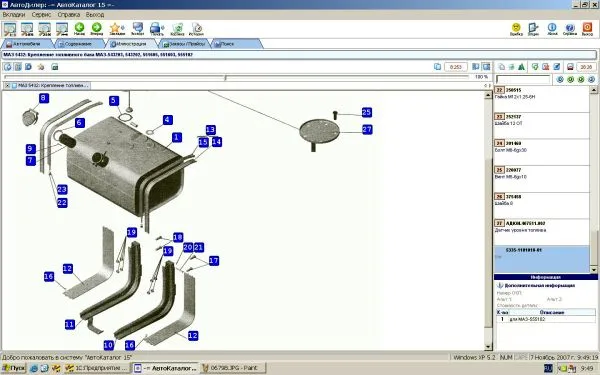Click the green Вперед (Forward) arrow
Image resolution: width=600 pixels, height=375 pixels.
[97, 28]
